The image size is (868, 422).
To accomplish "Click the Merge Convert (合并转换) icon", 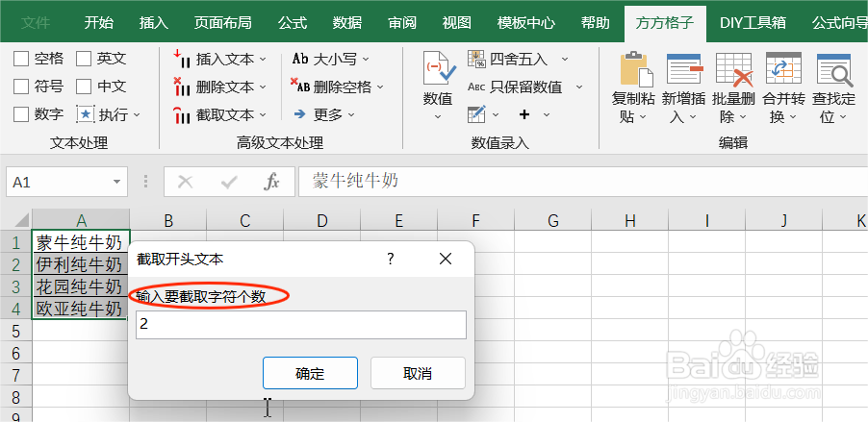I will (x=783, y=69).
